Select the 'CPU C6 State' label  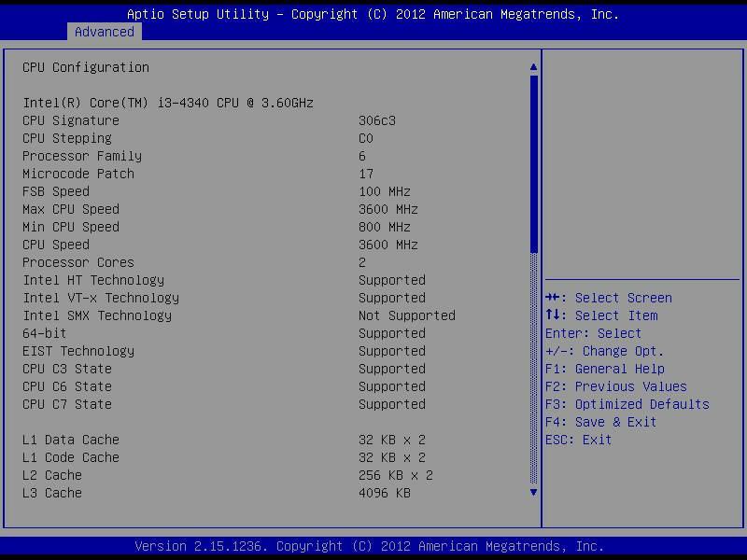(67, 386)
